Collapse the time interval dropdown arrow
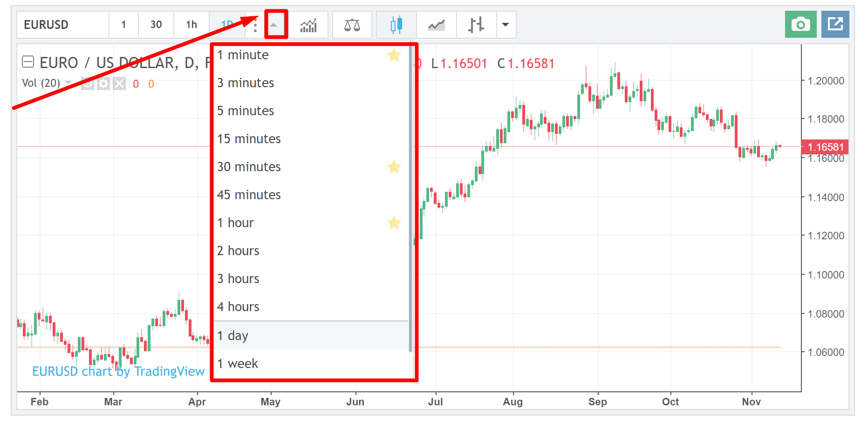The image size is (868, 424). click(274, 25)
